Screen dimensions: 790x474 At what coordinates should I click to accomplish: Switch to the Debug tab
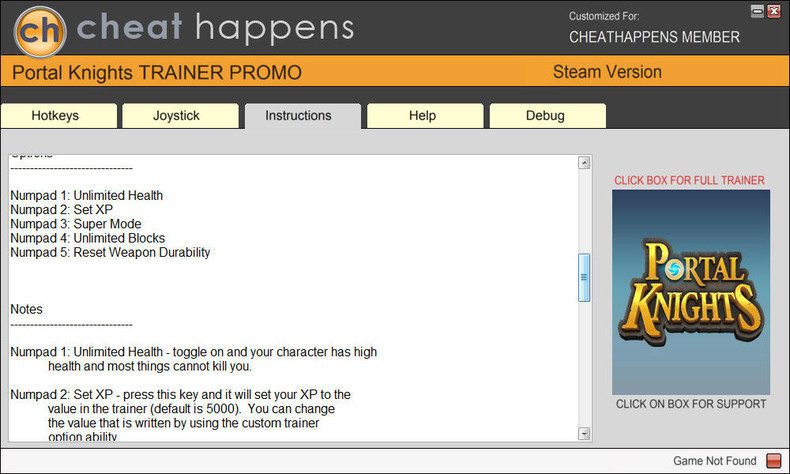click(x=548, y=116)
